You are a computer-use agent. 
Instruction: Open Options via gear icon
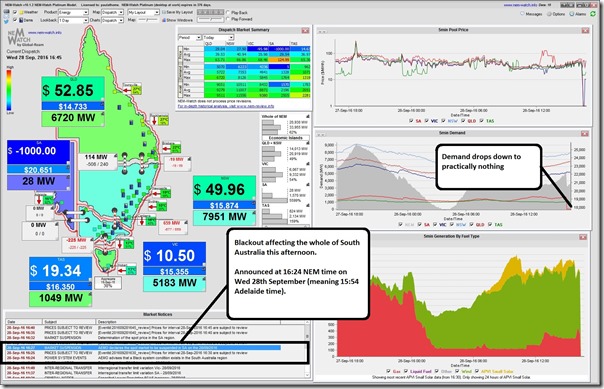pyautogui.click(x=549, y=14)
